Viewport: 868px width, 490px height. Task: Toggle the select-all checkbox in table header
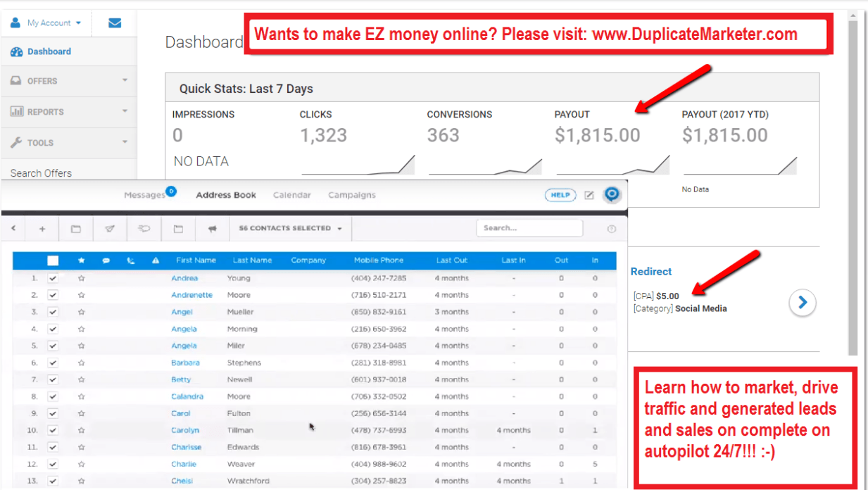coord(53,260)
